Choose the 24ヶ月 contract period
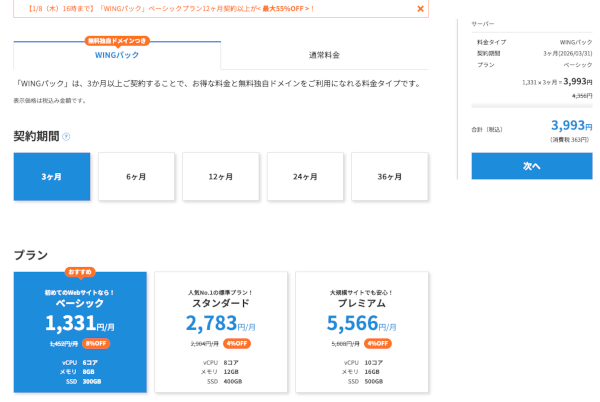Screen dimensions: 600x402 tap(305, 176)
